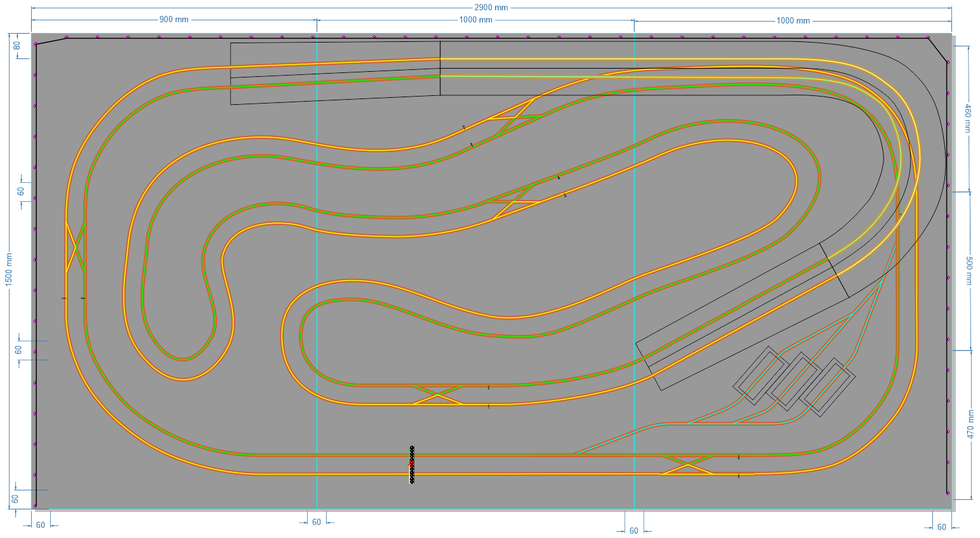Click the 460 mm dimension on right side
The width and height of the screenshot is (980, 538).
968,118
